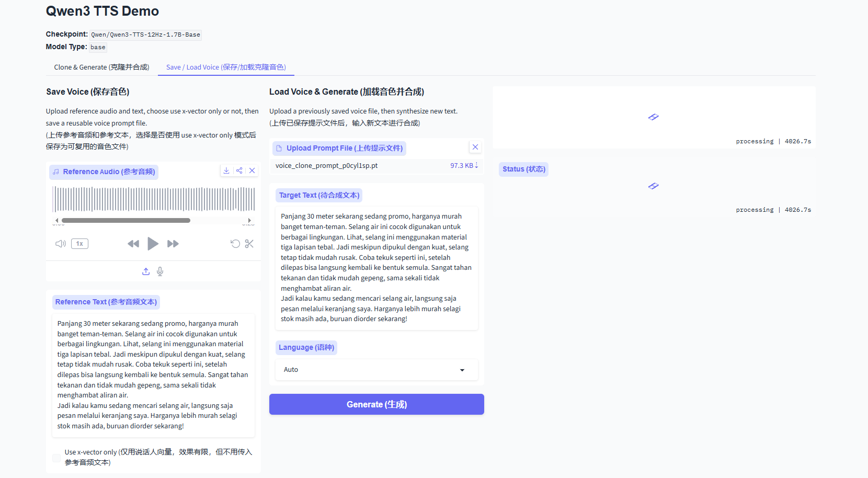The height and width of the screenshot is (478, 868).
Task: Play the reference audio
Action: [x=153, y=244]
